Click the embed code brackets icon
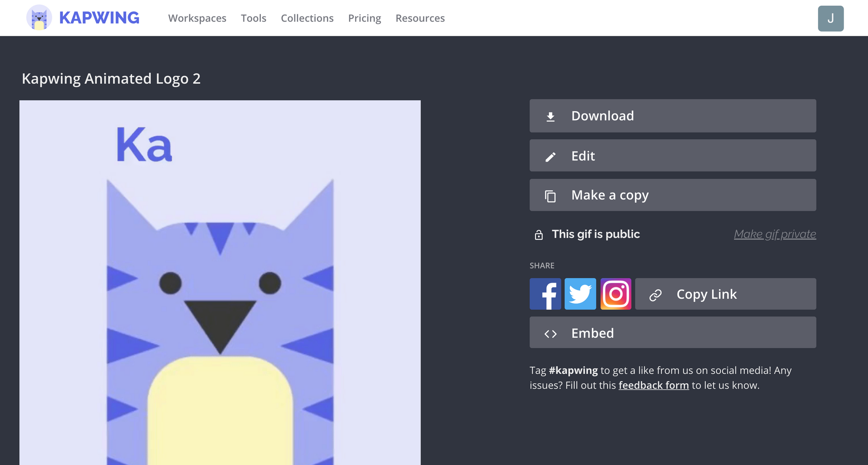 550,333
